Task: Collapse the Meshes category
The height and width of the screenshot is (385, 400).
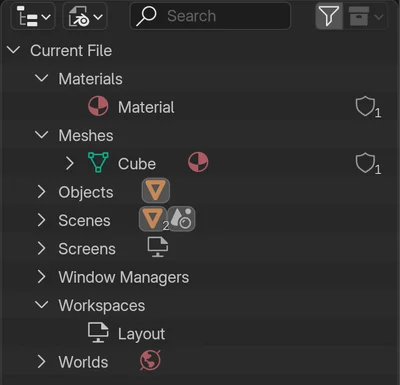Action: pyautogui.click(x=42, y=135)
